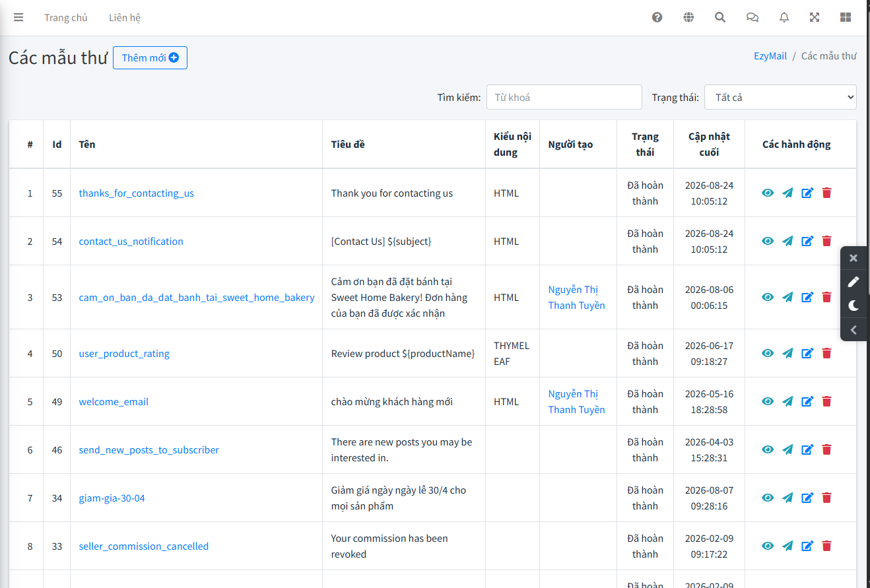The height and width of the screenshot is (588, 870).
Task: View the user_product_rating template eye icon
Action: pos(768,353)
